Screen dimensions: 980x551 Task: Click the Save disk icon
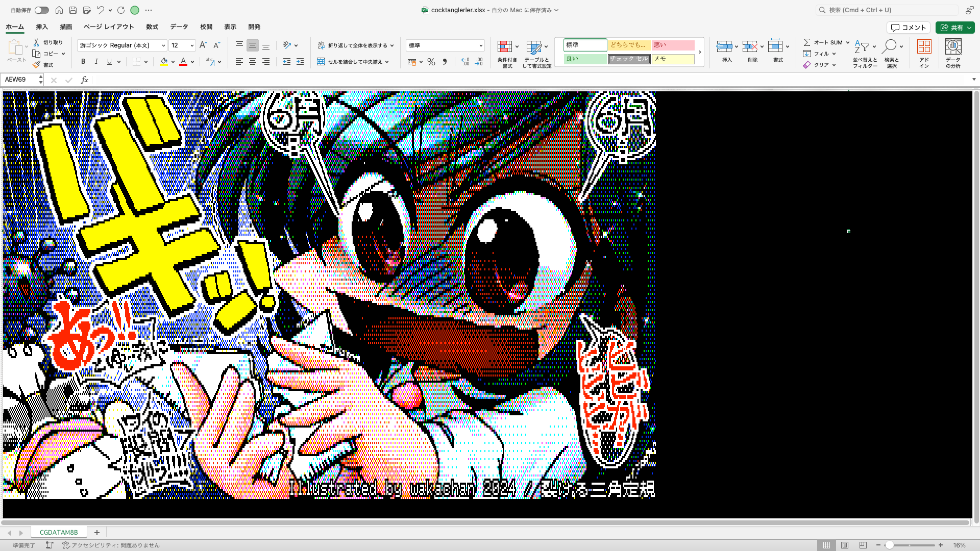(73, 10)
